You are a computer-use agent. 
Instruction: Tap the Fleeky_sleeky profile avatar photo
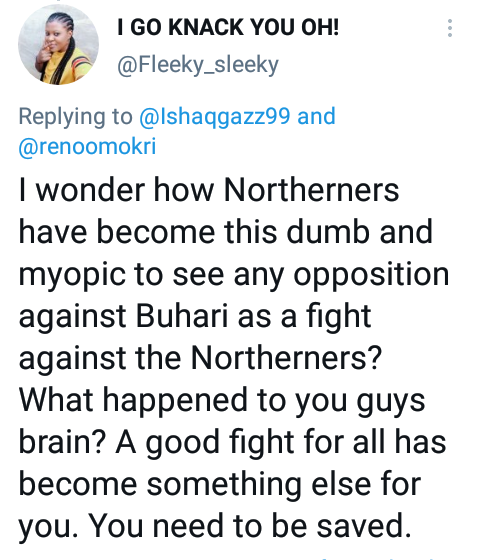coord(59,44)
